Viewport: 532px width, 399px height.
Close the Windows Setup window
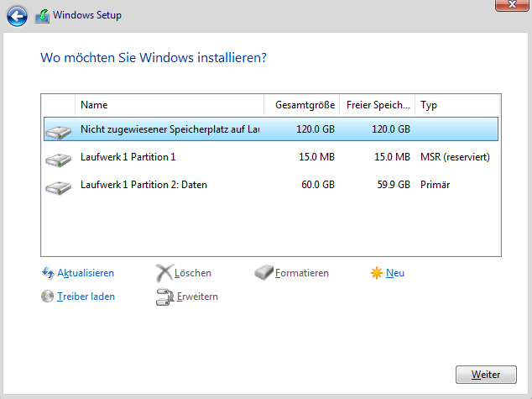click(505, 8)
